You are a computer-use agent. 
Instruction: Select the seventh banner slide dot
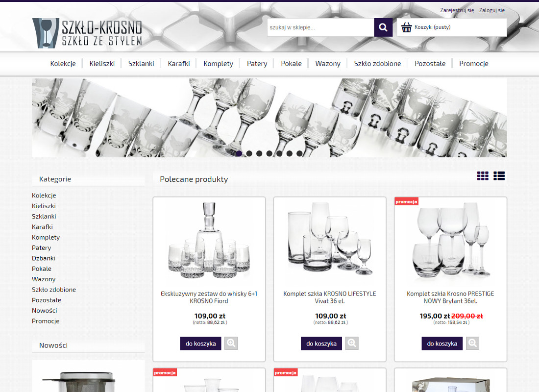pos(299,153)
